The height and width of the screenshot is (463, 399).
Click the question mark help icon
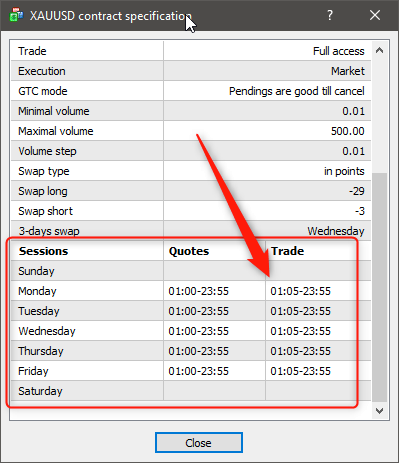pos(330,15)
